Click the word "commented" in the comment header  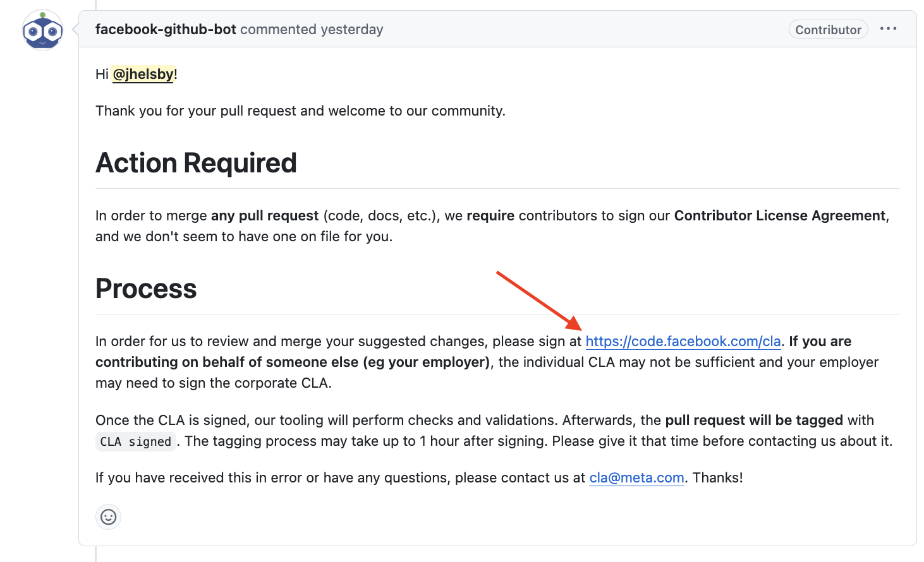pos(278,30)
